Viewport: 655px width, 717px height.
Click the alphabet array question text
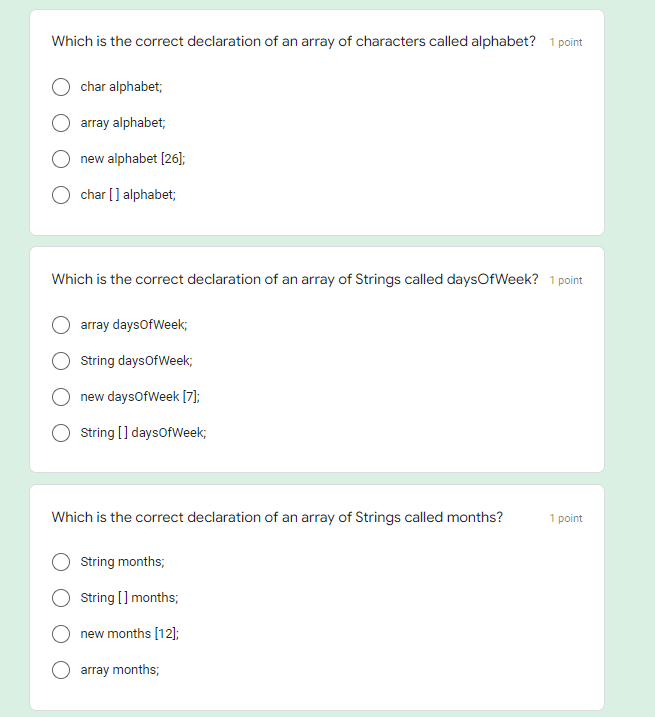click(x=293, y=42)
